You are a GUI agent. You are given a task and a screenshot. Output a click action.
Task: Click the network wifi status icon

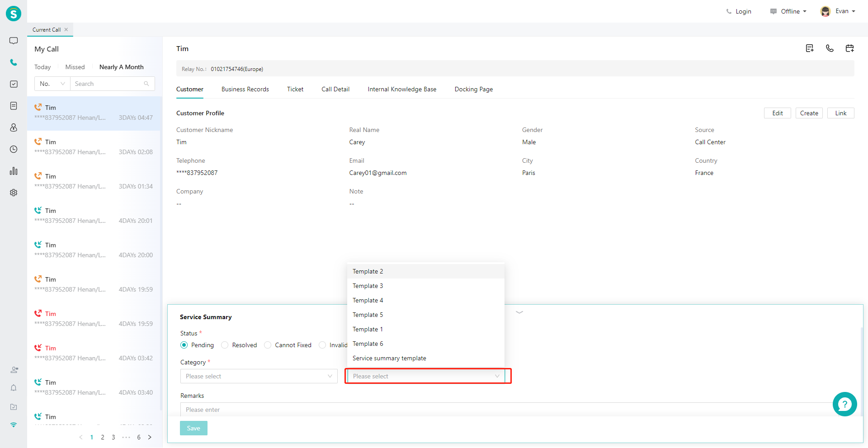pyautogui.click(x=14, y=425)
